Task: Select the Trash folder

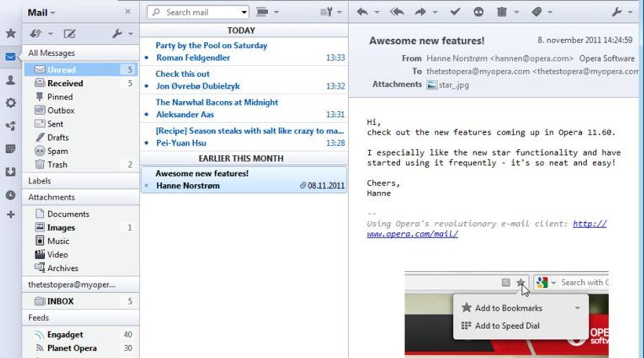Action: (81, 165)
